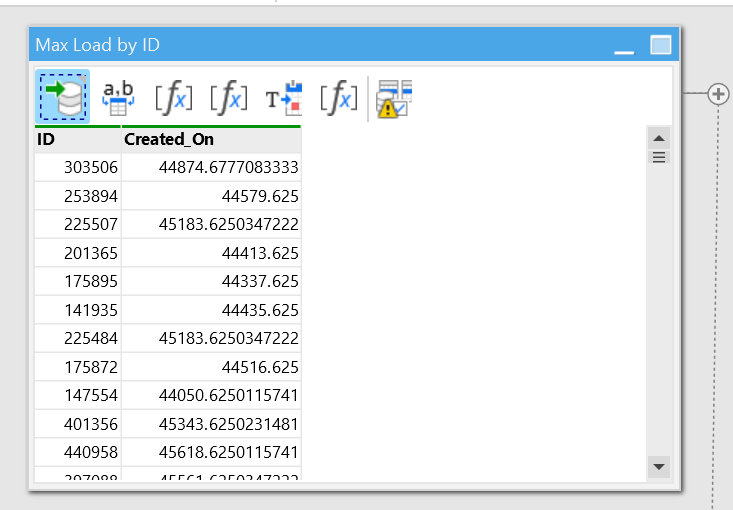Select the cell with ID 401356

[x=77, y=424]
